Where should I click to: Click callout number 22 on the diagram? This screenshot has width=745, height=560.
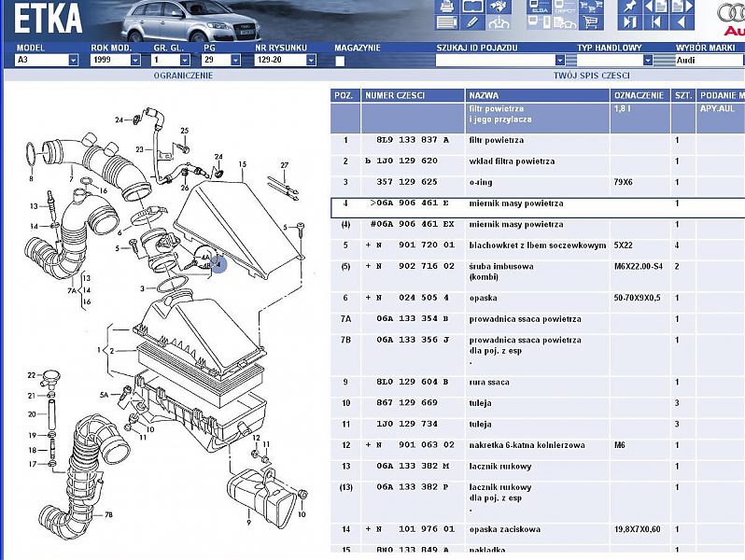(31, 375)
